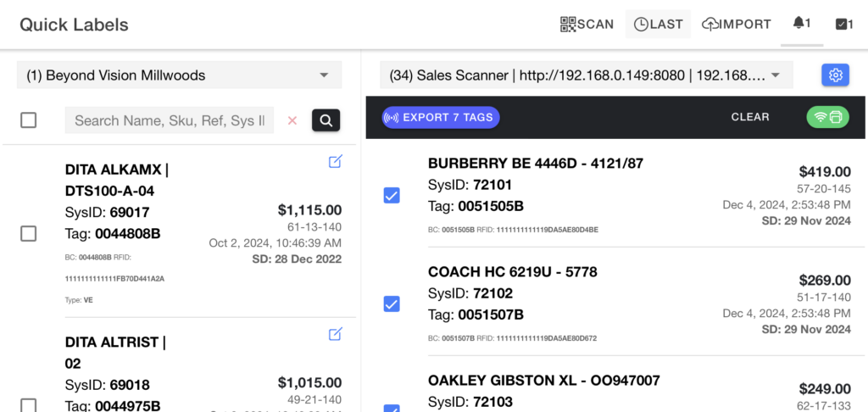Open the notifications bell tab

coord(802,23)
